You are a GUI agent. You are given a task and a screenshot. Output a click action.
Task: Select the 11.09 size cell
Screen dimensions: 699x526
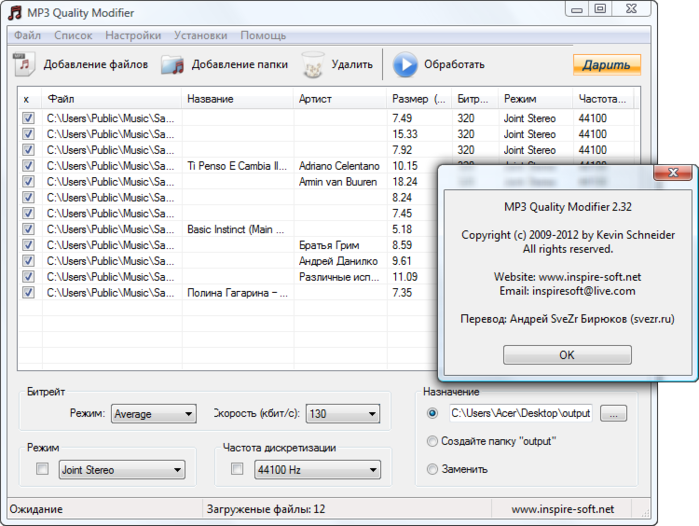click(x=405, y=277)
